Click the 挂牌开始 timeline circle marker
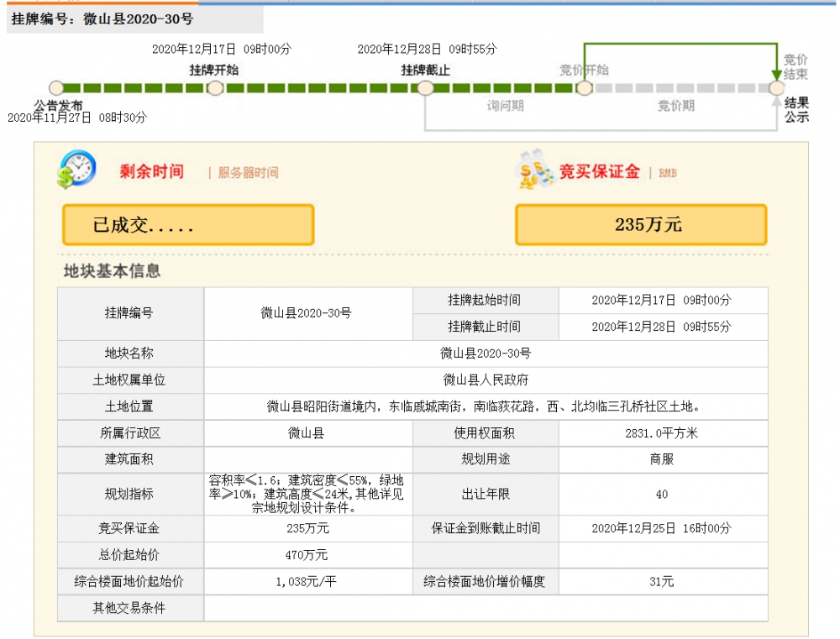This screenshot has width=840, height=639. (215, 88)
